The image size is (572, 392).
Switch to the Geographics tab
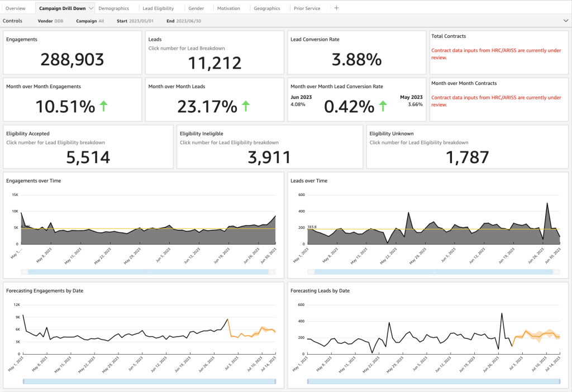(x=266, y=8)
